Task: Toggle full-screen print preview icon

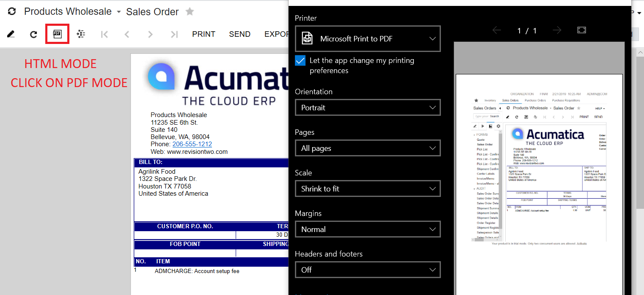Action: point(582,30)
